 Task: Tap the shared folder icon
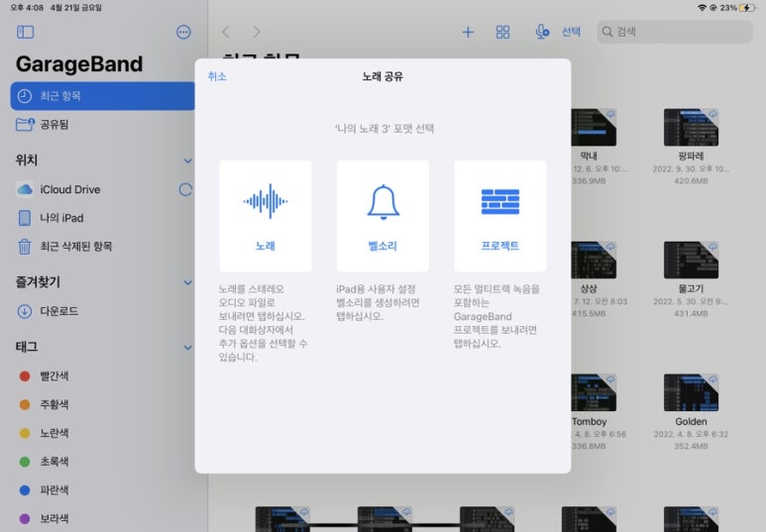(25, 124)
